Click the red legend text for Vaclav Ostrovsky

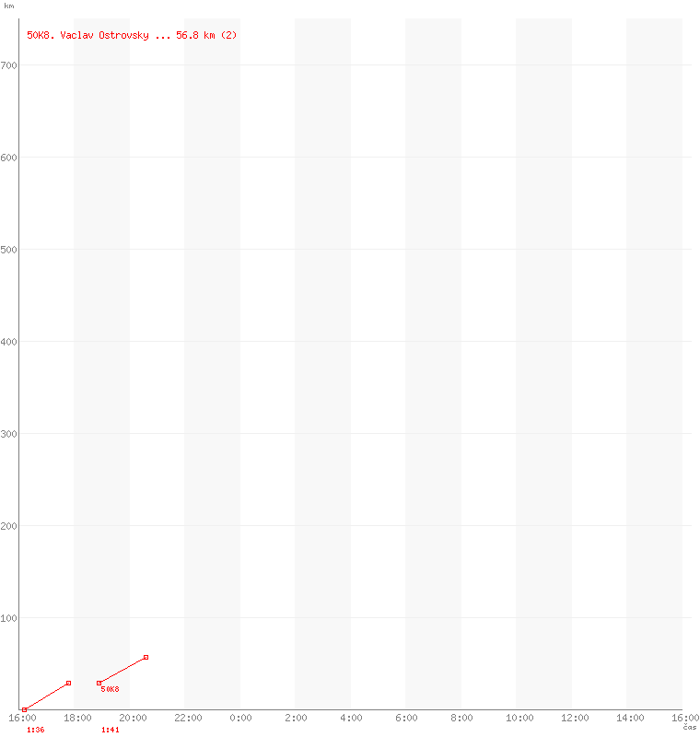click(x=132, y=35)
